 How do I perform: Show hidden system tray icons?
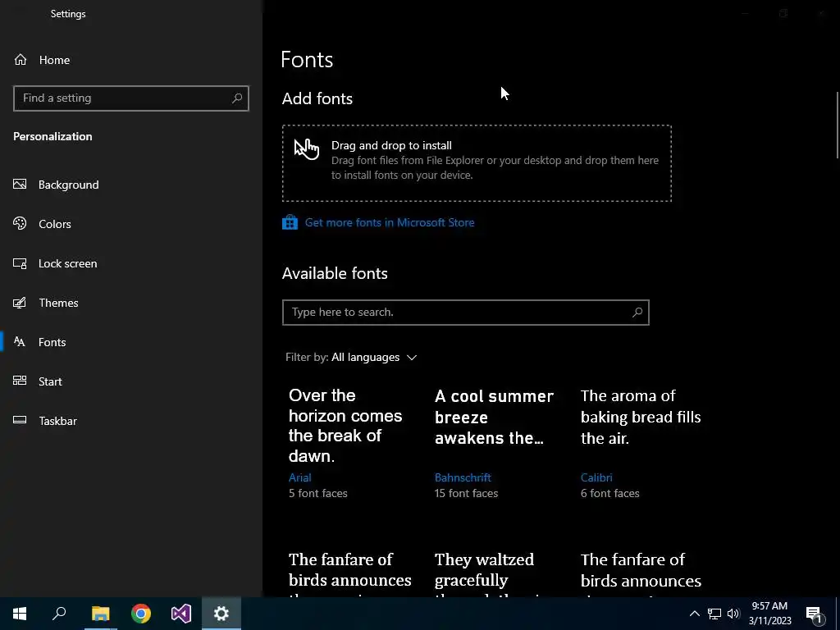pos(694,614)
